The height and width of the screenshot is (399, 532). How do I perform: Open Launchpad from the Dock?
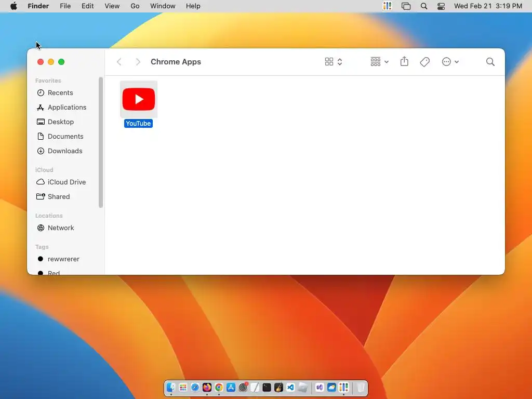pos(183,387)
